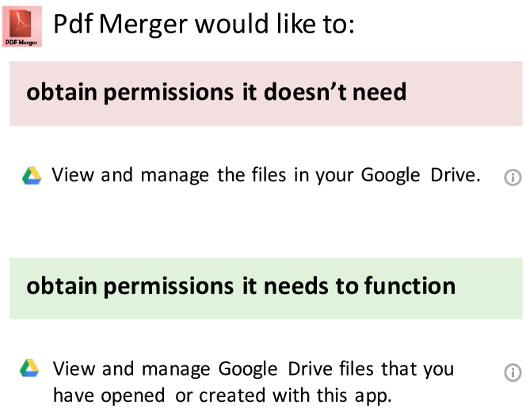Screen dimensions: 526x420
Task: Select the "obtain permissions it doesn't need" heading text
Action: (x=216, y=92)
